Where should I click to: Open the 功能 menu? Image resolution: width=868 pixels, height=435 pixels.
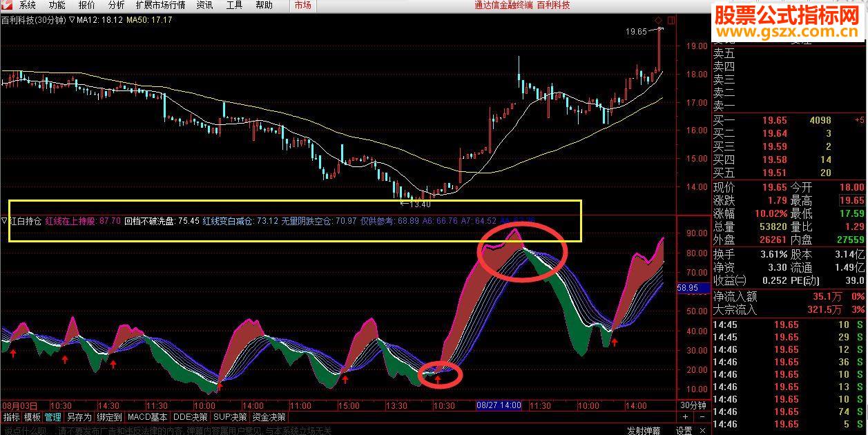57,5
